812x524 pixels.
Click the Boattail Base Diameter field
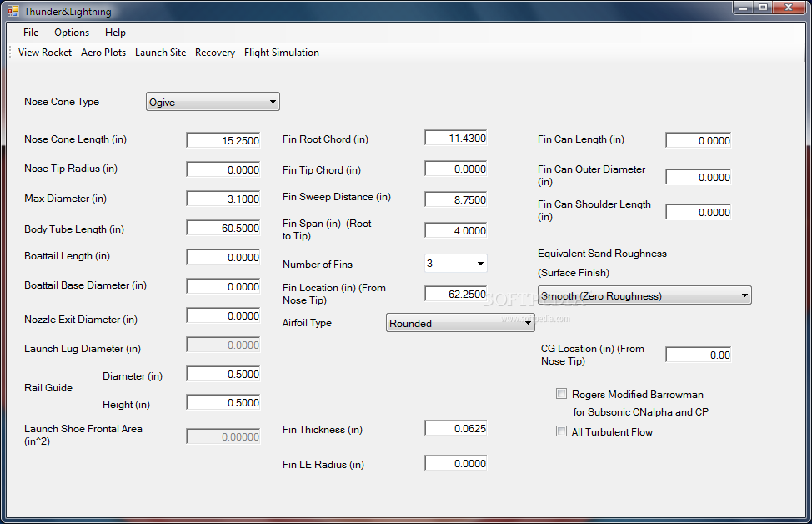[x=223, y=286]
